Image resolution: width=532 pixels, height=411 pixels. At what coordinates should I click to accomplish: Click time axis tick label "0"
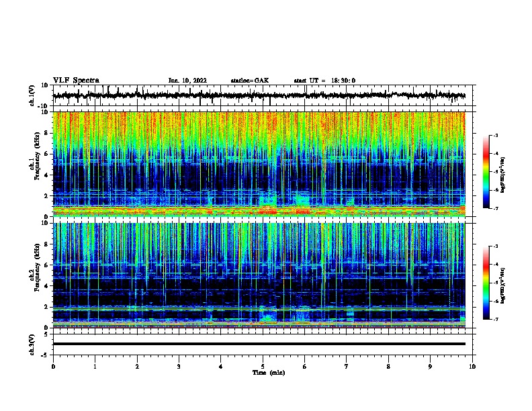[x=53, y=367]
